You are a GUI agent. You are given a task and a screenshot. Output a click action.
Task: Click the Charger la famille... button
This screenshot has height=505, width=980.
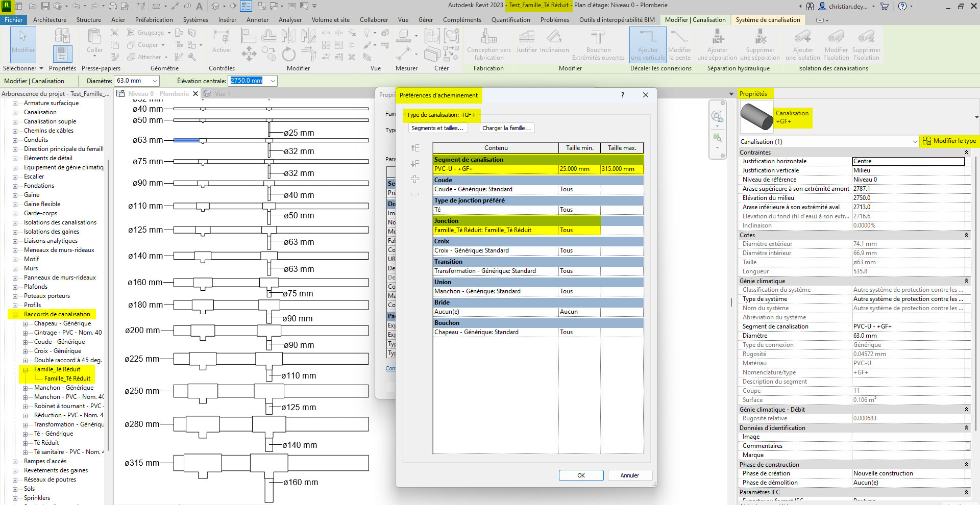(507, 128)
